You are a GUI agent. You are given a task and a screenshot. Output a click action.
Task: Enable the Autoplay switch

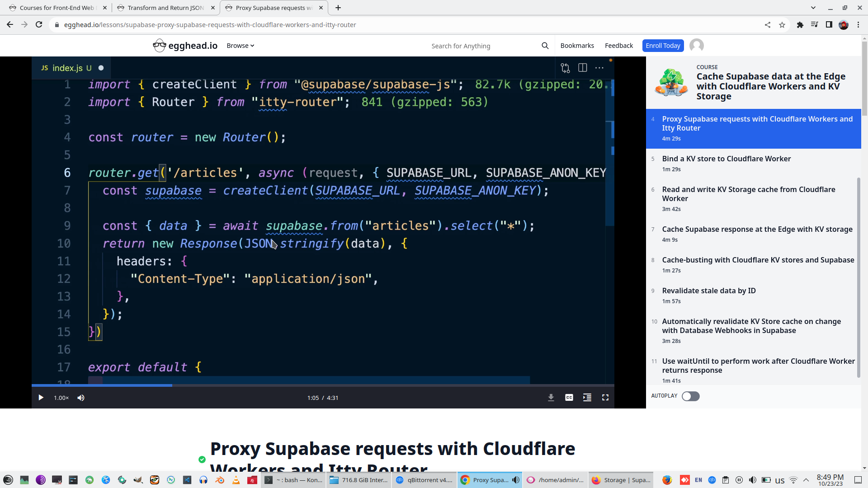690,396
